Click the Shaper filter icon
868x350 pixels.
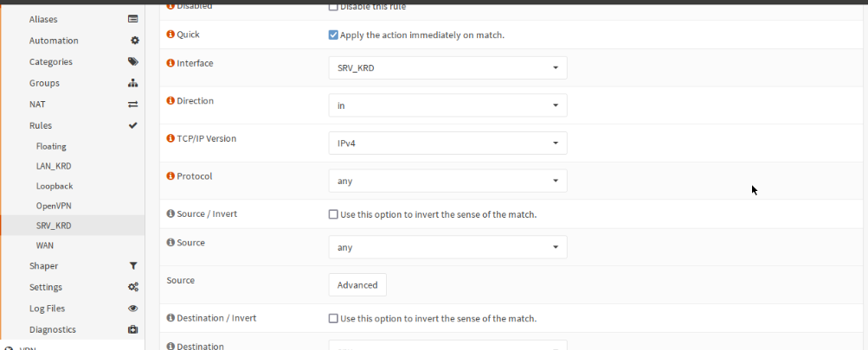coord(133,266)
